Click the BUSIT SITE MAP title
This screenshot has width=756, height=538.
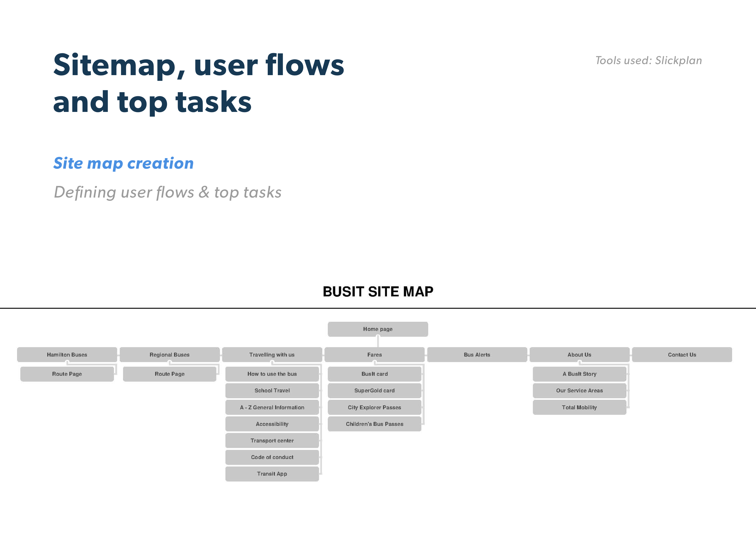(x=378, y=292)
